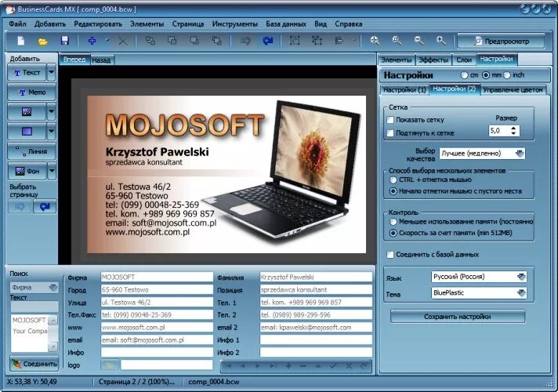This screenshot has width=558, height=392.
Task: Open the quality 'Лучшее (медленно)' dropdown
Action: (482, 154)
